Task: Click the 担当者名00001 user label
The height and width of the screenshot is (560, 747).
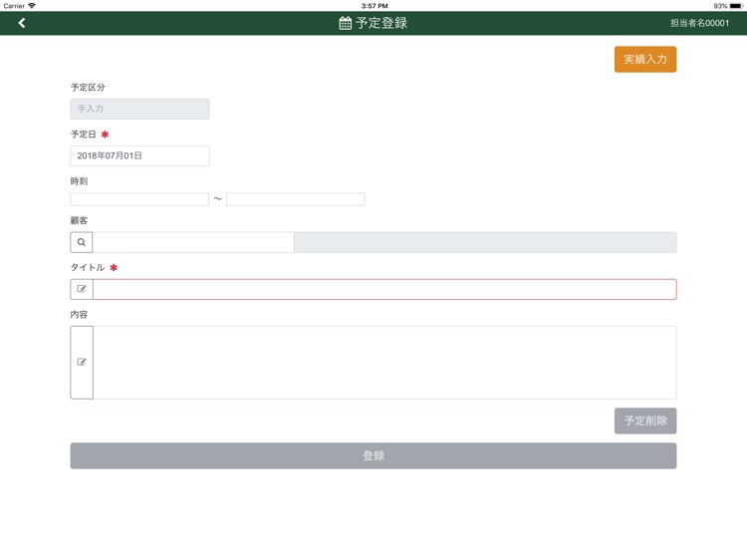Action: point(699,23)
